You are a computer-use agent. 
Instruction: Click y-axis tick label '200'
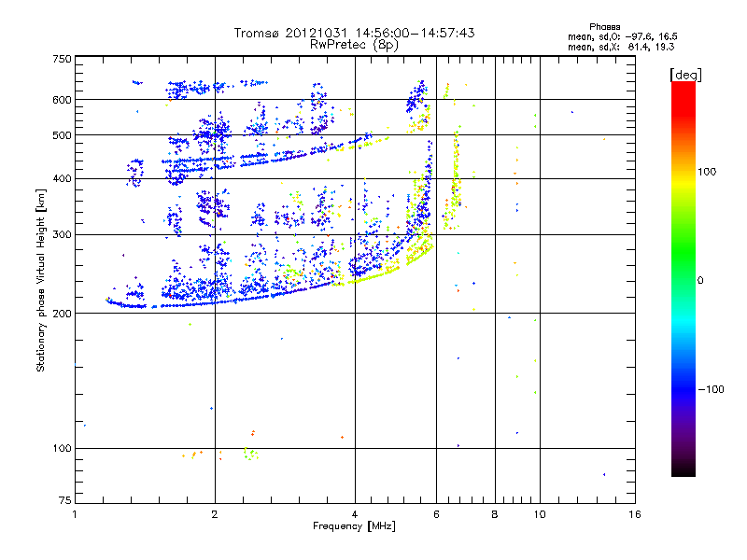click(x=62, y=314)
